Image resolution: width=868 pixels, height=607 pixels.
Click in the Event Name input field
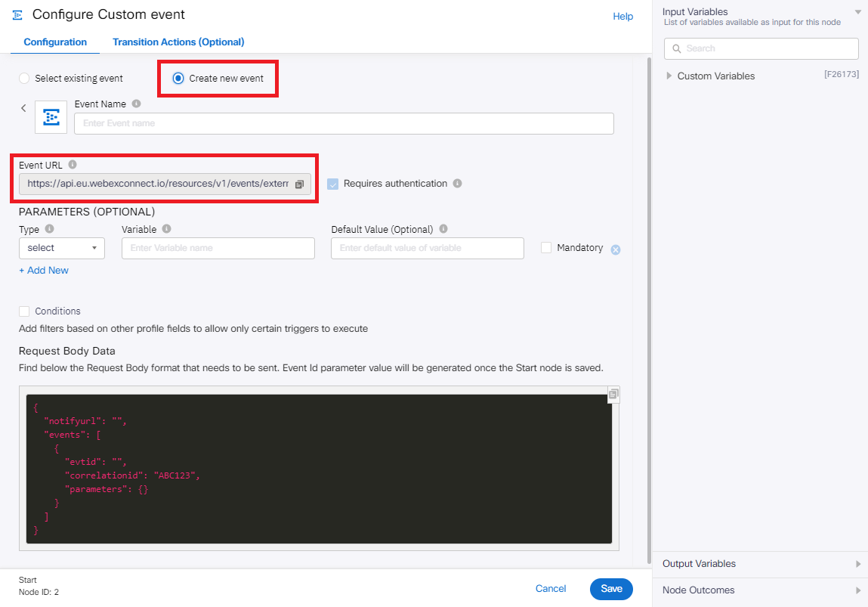pyautogui.click(x=344, y=123)
